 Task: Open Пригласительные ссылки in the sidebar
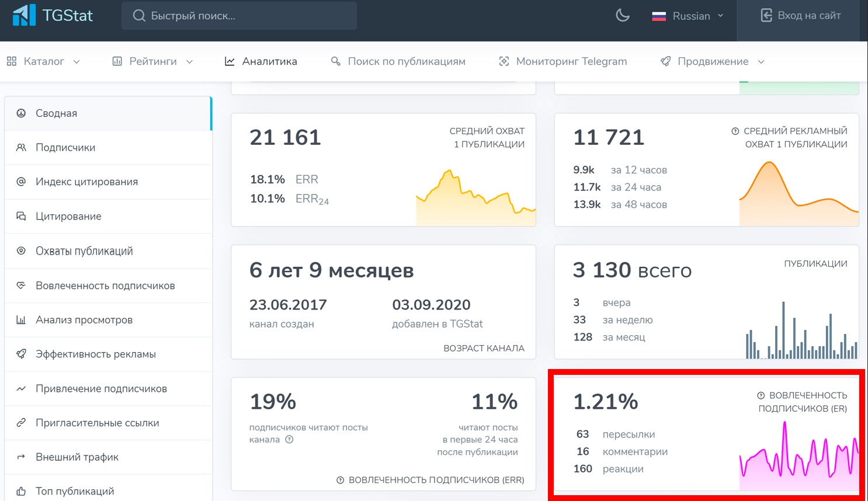108,423
